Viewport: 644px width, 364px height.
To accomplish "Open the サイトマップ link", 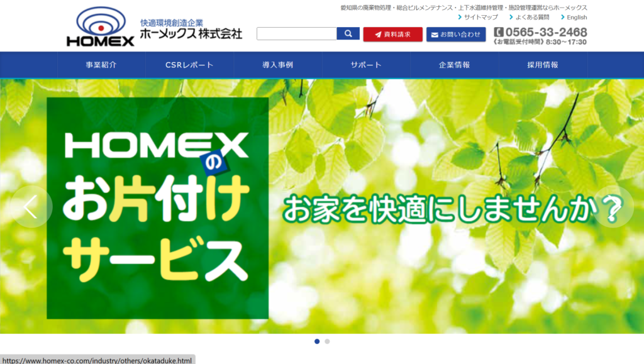I will (480, 18).
